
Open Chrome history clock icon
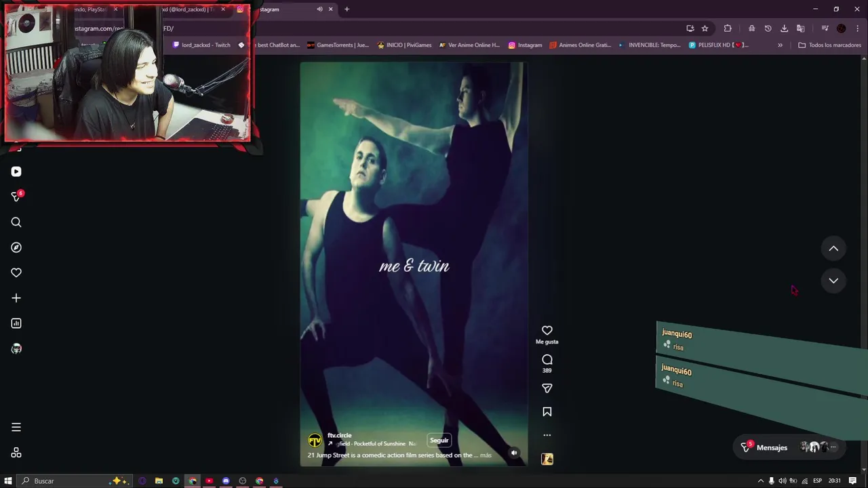point(768,28)
